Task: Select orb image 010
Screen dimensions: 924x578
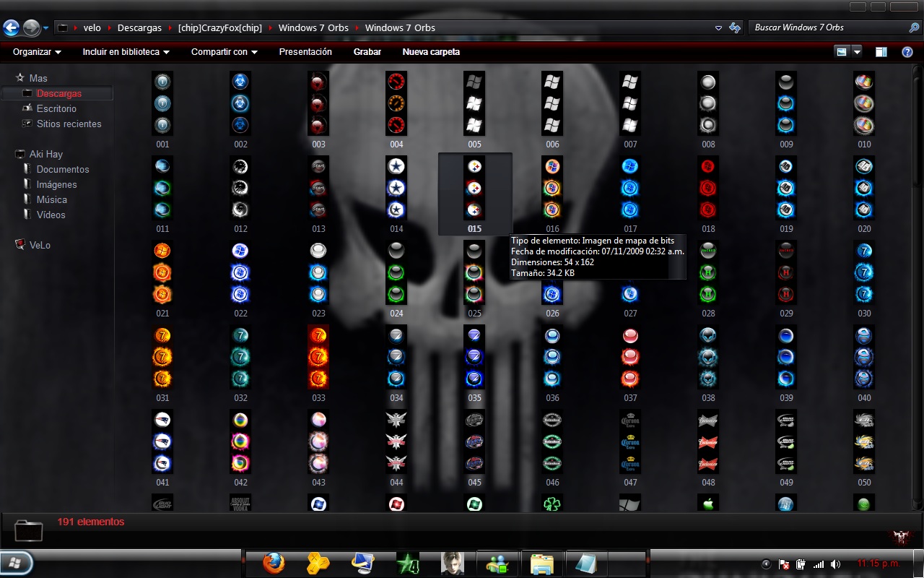Action: point(864,103)
